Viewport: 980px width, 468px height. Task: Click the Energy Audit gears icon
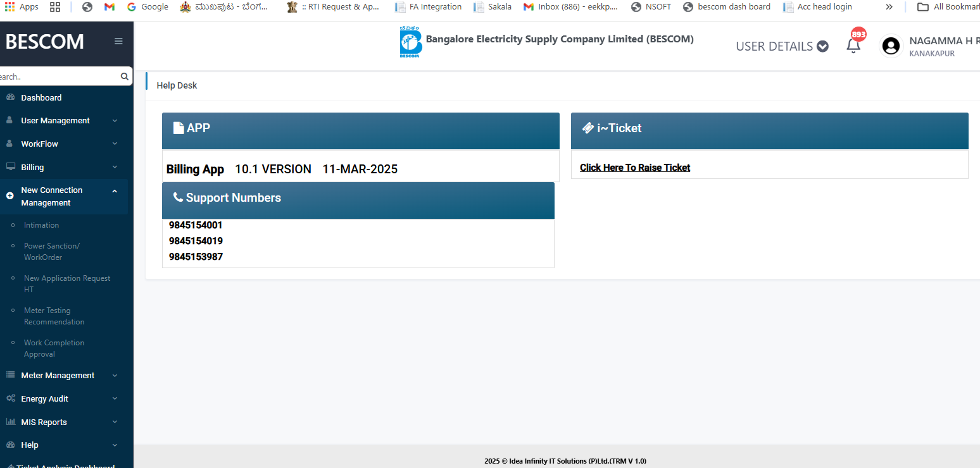[x=10, y=398]
